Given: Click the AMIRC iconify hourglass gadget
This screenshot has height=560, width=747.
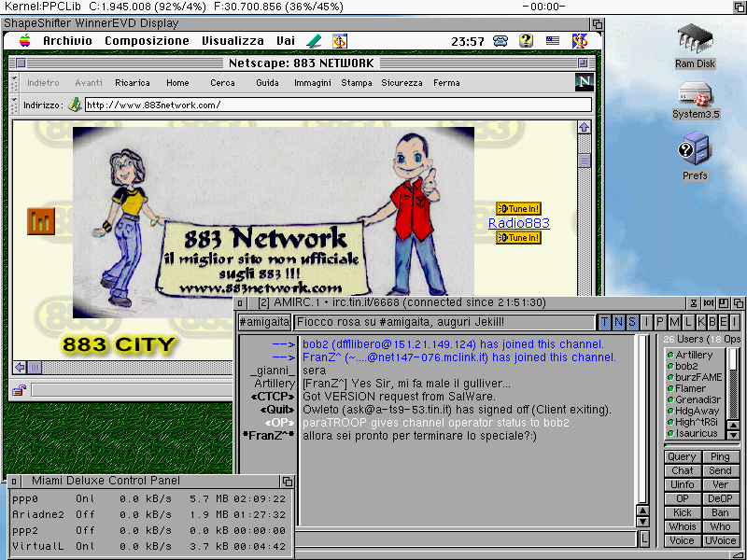Looking at the screenshot, I should (694, 302).
